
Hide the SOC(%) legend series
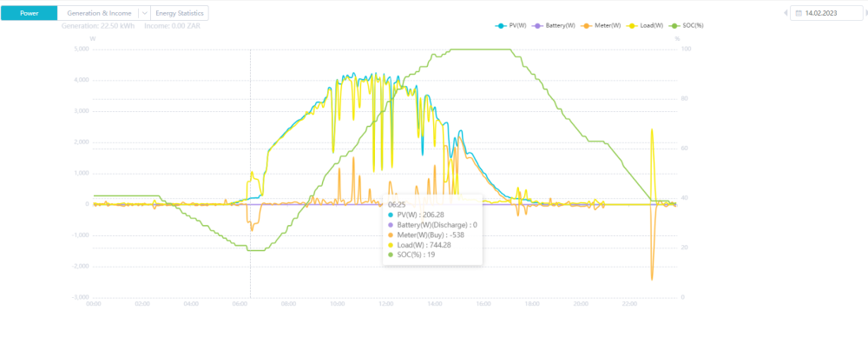click(687, 25)
